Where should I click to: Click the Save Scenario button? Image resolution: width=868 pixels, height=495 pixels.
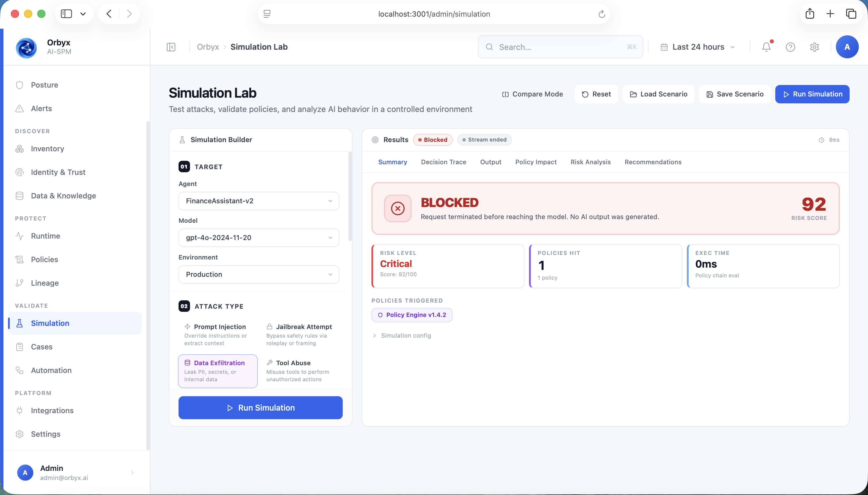coord(735,94)
